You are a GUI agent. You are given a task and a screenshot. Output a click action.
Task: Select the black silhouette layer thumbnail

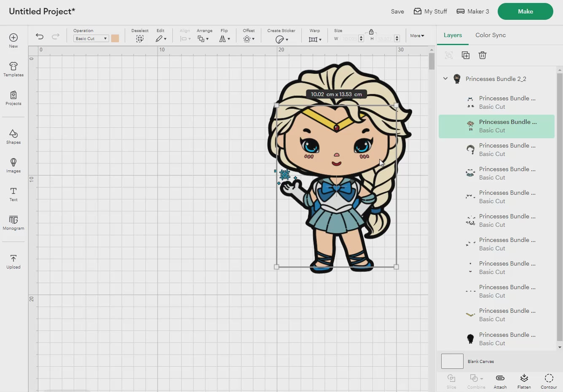pos(470,338)
